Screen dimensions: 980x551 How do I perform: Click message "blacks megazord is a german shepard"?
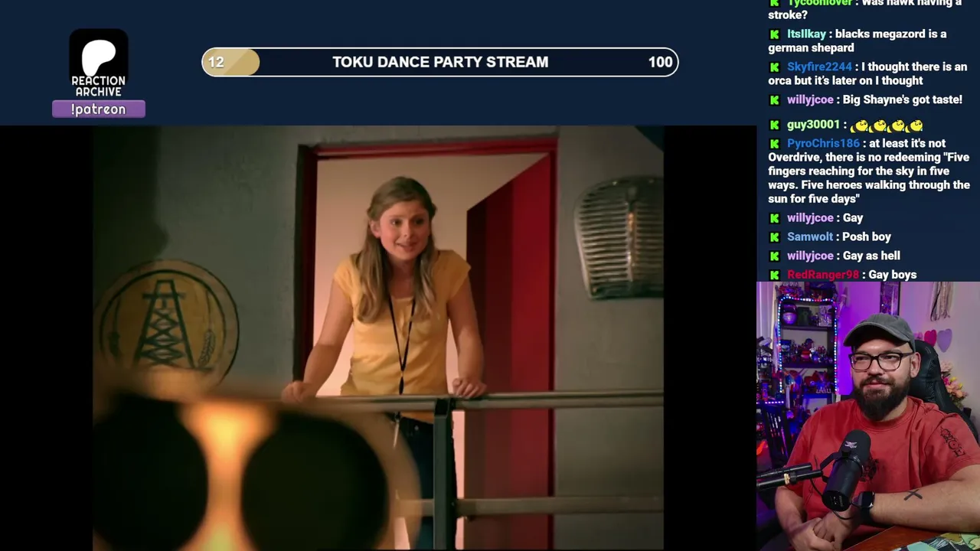[857, 41]
